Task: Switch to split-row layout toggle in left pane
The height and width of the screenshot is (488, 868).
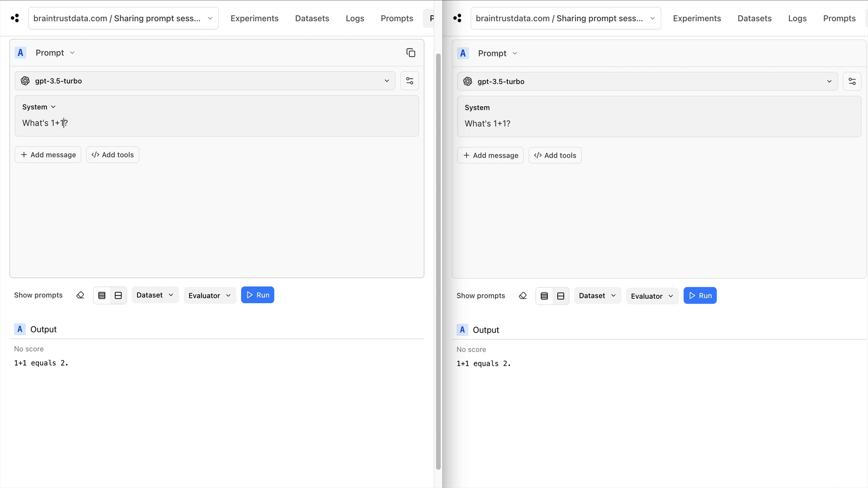Action: (118, 295)
